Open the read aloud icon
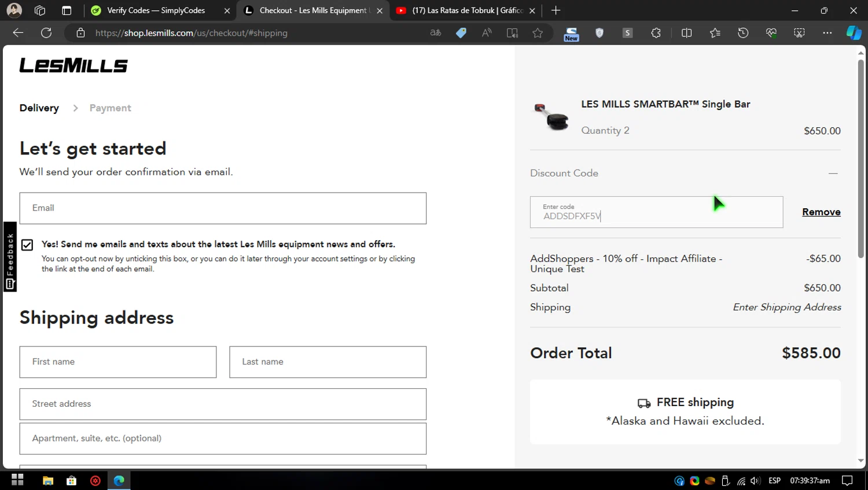 (487, 33)
